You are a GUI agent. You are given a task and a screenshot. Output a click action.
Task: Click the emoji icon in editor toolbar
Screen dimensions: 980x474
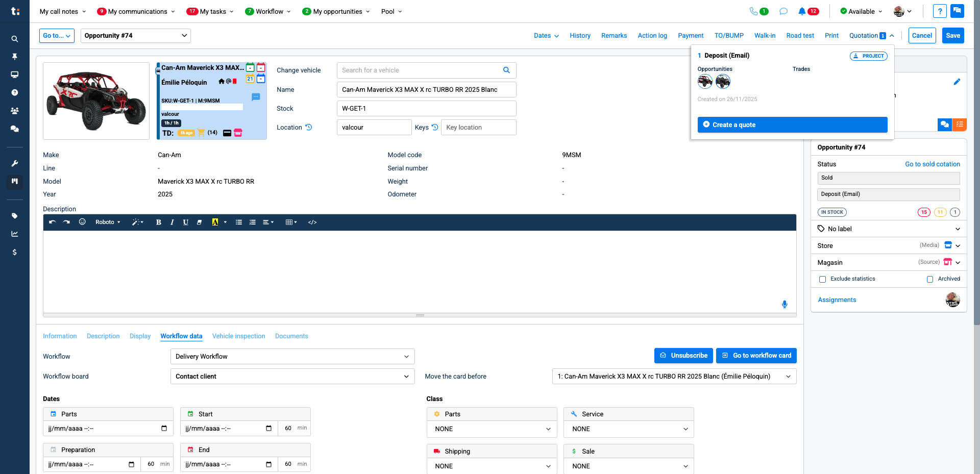(82, 222)
